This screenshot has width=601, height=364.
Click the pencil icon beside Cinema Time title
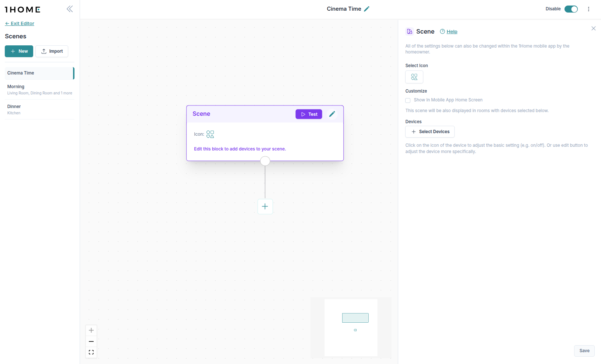click(x=366, y=9)
